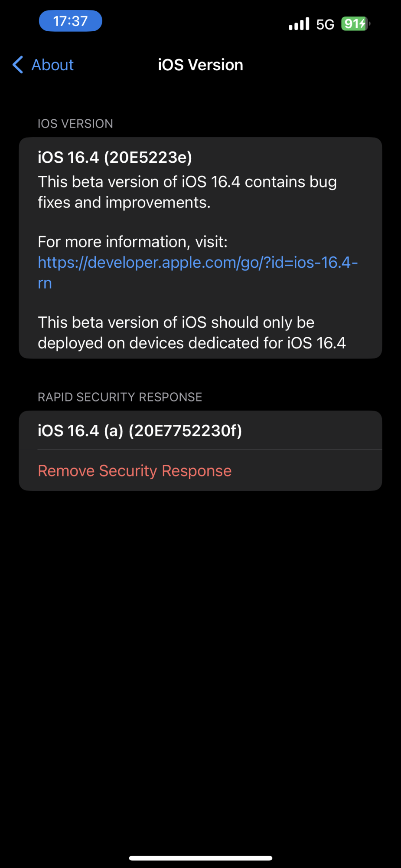Tap the 'For more information, visit:' text
This screenshot has width=401, height=868.
coord(133,242)
